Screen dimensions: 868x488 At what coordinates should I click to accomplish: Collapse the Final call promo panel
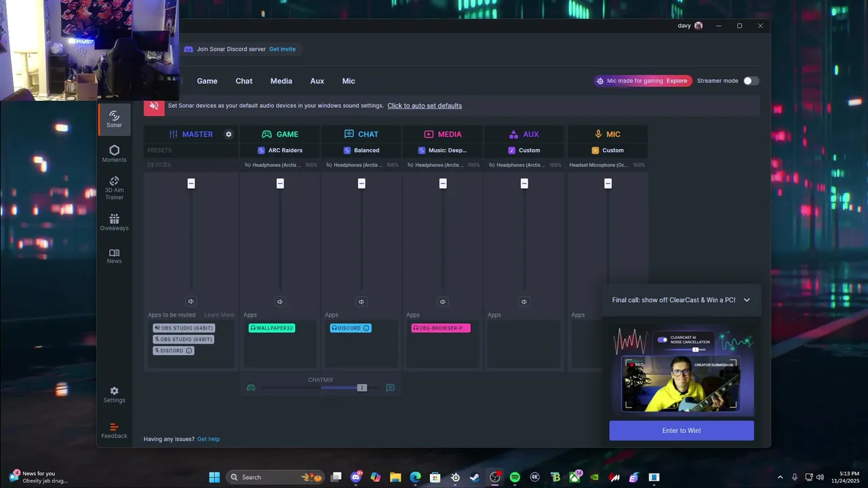[747, 300]
